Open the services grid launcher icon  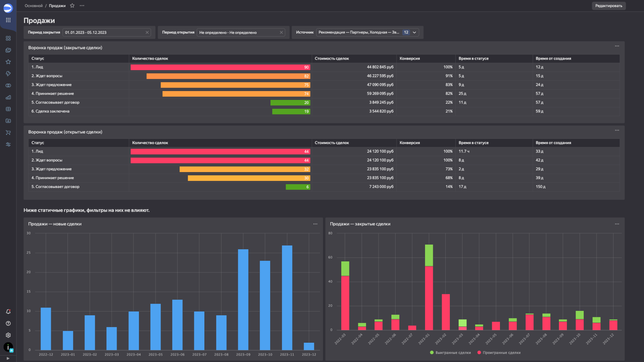pyautogui.click(x=8, y=20)
